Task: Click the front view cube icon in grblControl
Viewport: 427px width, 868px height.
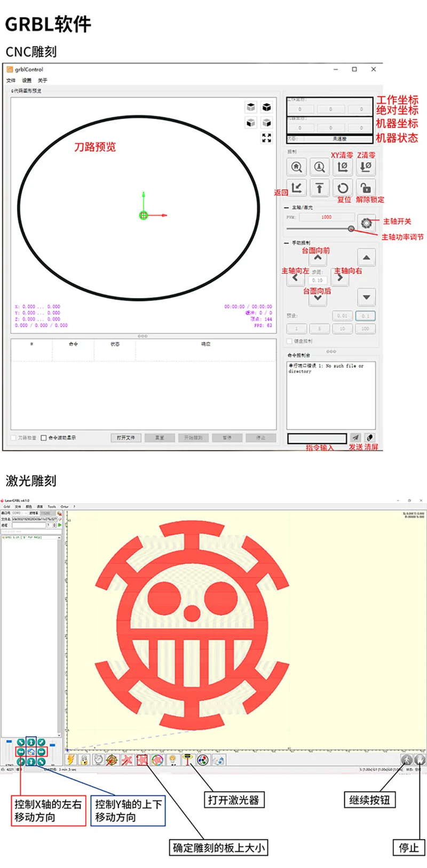Action: pos(251,122)
